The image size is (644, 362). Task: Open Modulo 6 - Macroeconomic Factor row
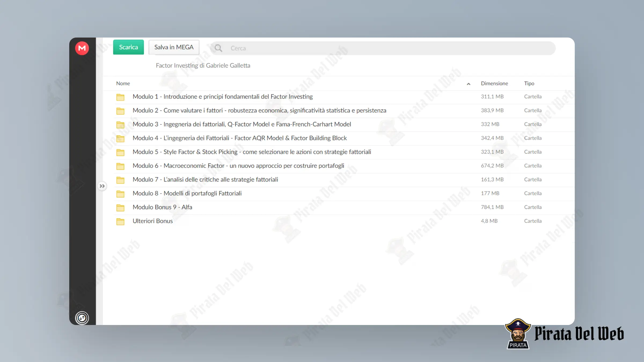[238, 166]
